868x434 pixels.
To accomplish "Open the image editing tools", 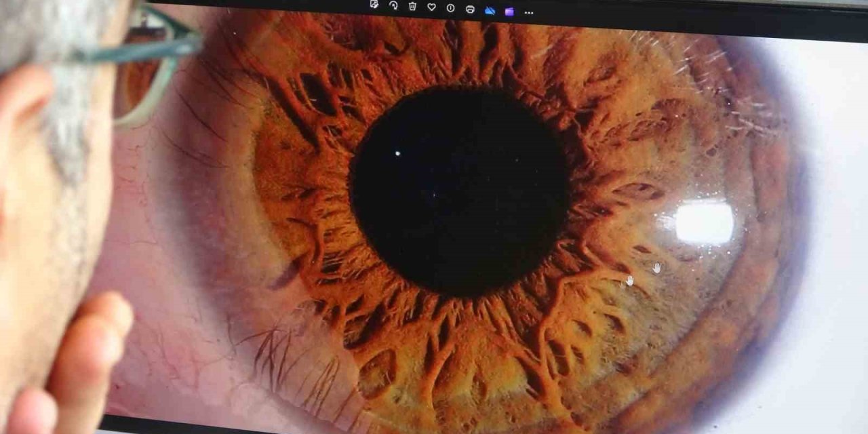I will [x=374, y=6].
